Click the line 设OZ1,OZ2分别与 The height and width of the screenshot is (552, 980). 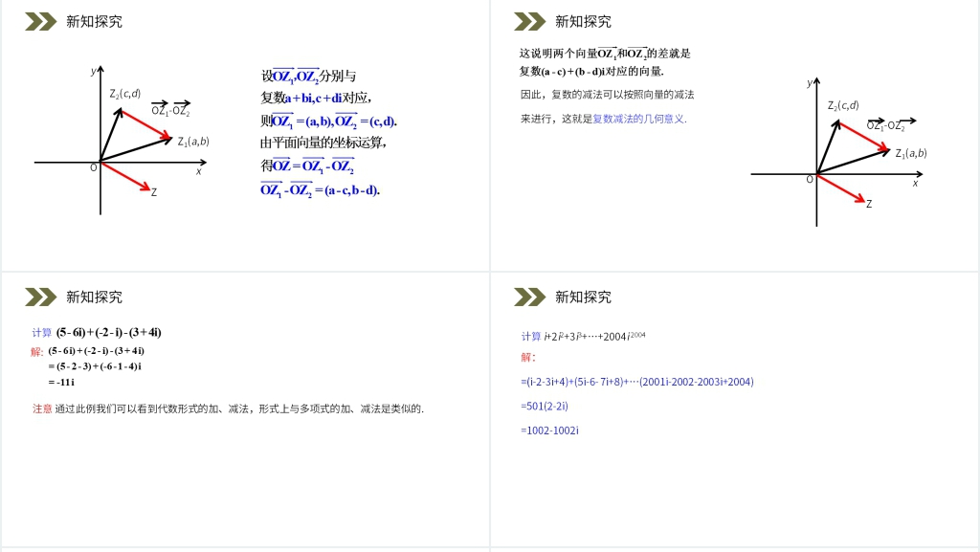coord(308,77)
